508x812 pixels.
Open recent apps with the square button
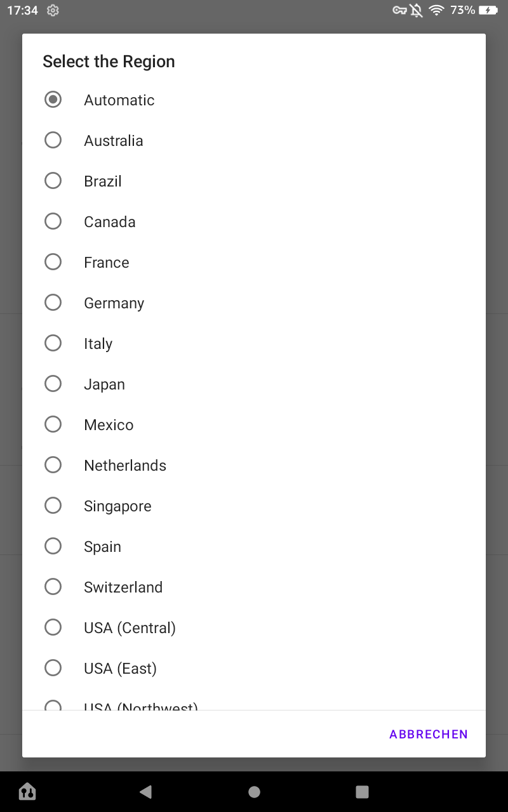tap(362, 792)
